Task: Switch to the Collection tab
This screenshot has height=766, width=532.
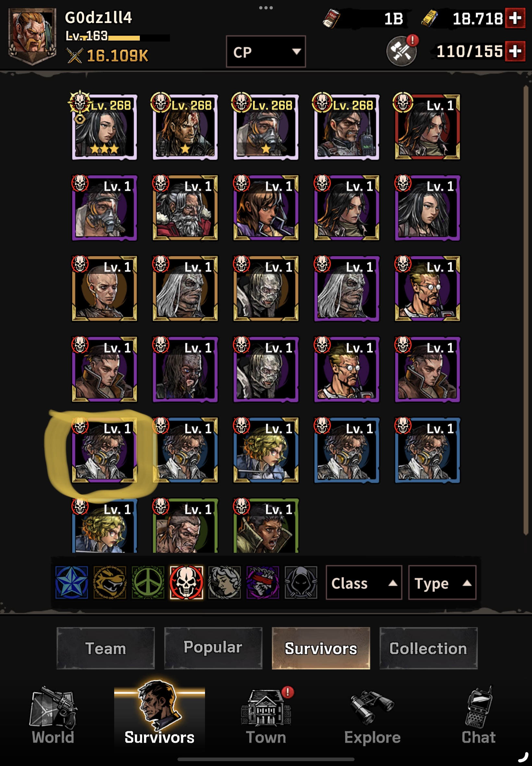Action: 428,648
